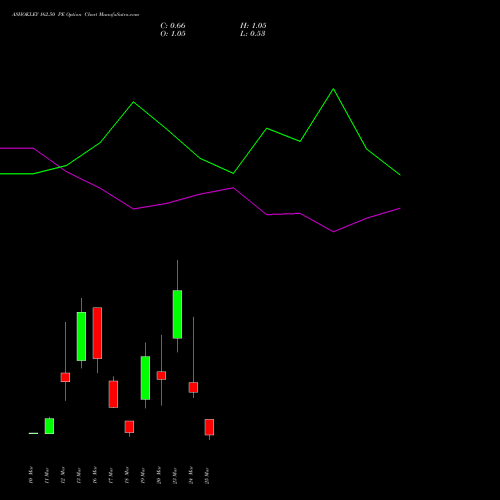Select the red candlestick above 17 Mar
500x500 pixels.
pos(113,394)
